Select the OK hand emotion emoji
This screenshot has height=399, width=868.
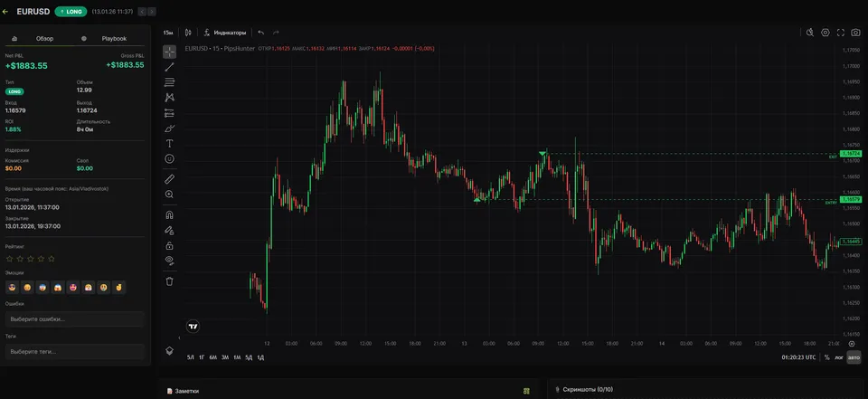118,288
